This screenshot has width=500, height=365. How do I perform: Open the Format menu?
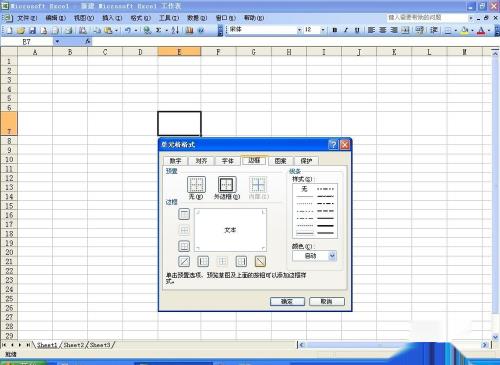tap(140, 18)
